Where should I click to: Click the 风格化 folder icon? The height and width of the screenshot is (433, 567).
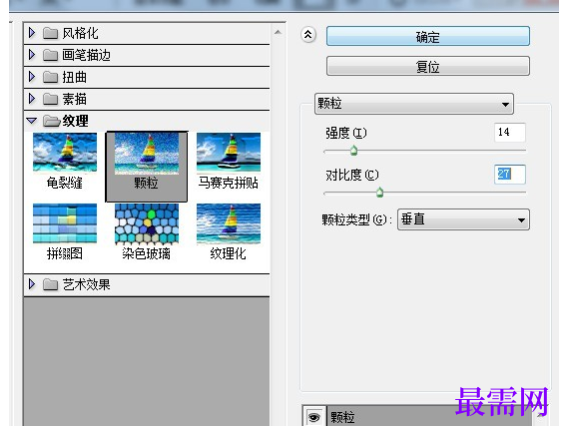coord(50,34)
